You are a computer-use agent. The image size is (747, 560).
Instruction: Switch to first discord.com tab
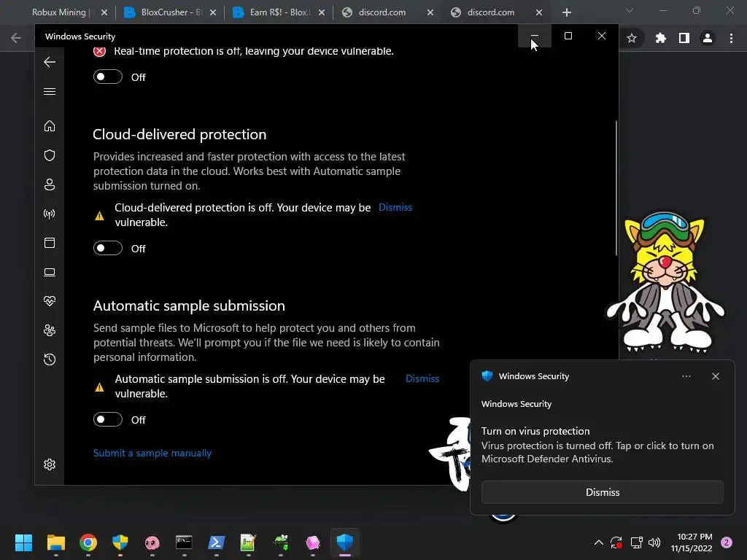pyautogui.click(x=382, y=12)
